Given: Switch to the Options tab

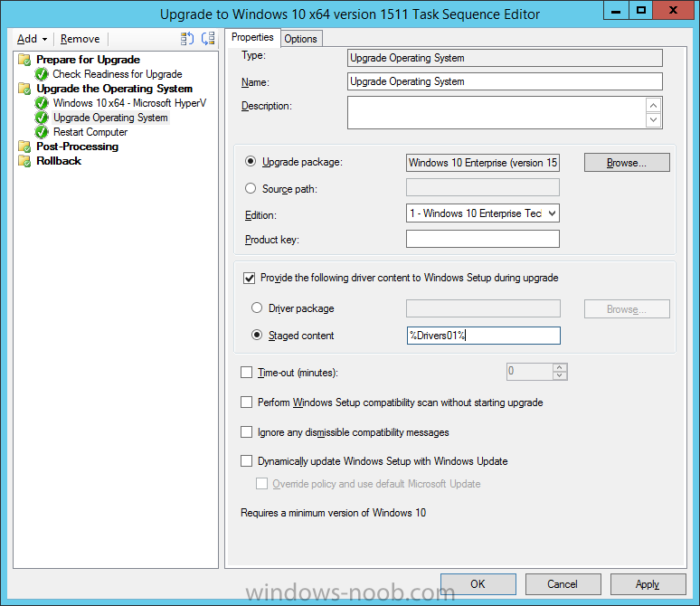Looking at the screenshot, I should 300,39.
